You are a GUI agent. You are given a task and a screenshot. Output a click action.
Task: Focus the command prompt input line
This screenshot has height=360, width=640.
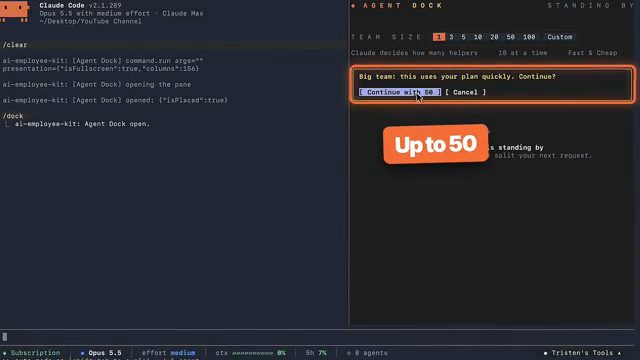(317, 337)
